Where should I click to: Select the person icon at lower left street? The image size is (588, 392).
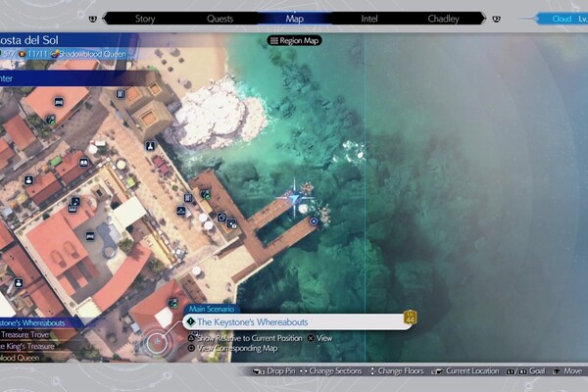click(x=19, y=283)
